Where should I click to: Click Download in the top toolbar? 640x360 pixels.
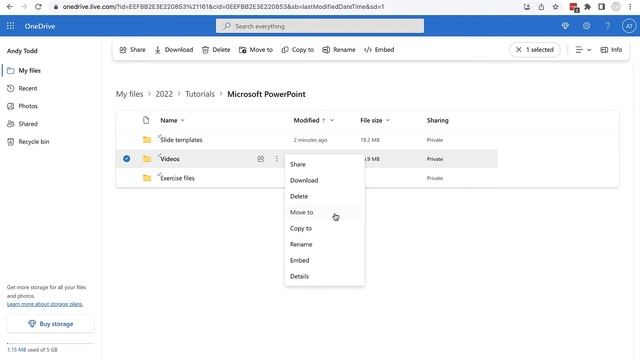coord(173,50)
